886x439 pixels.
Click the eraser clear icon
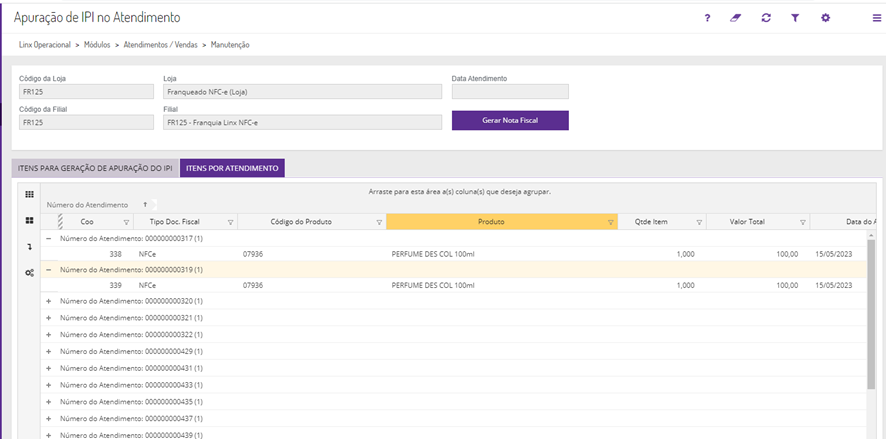tap(736, 18)
